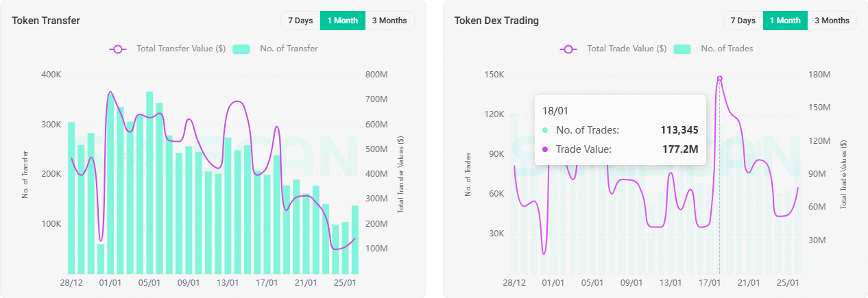Select 7 Days in Token Transfer
Screen dimensions: 868x298
pos(300,21)
